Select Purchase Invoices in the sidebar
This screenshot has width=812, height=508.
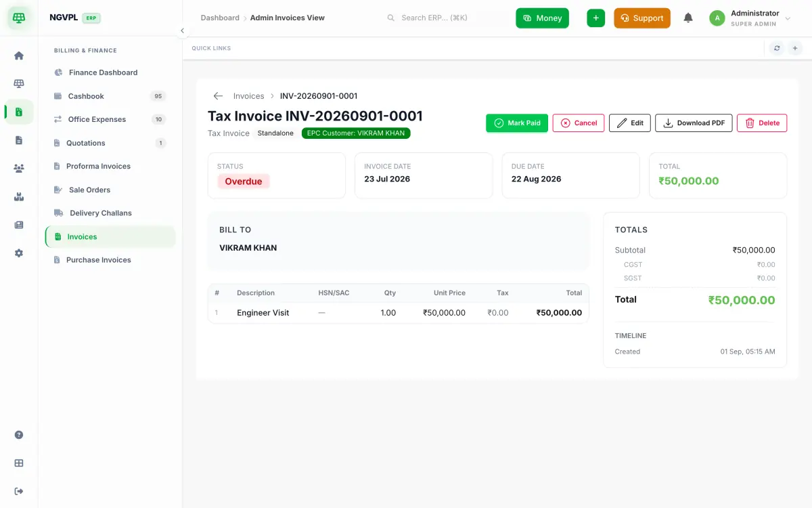[110, 260]
